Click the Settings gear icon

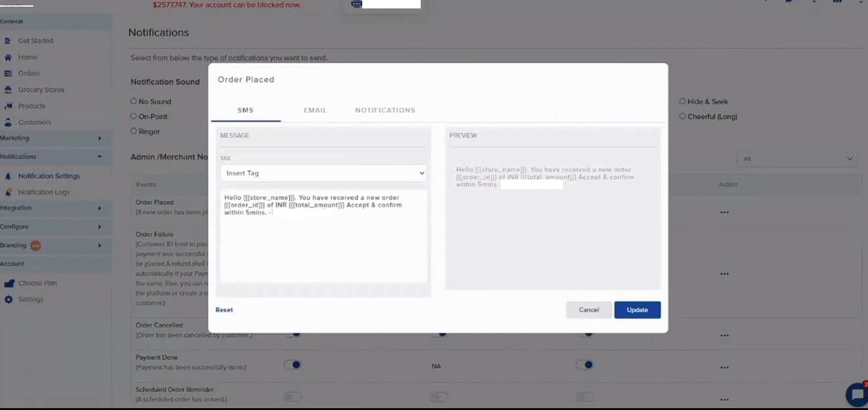[8, 300]
